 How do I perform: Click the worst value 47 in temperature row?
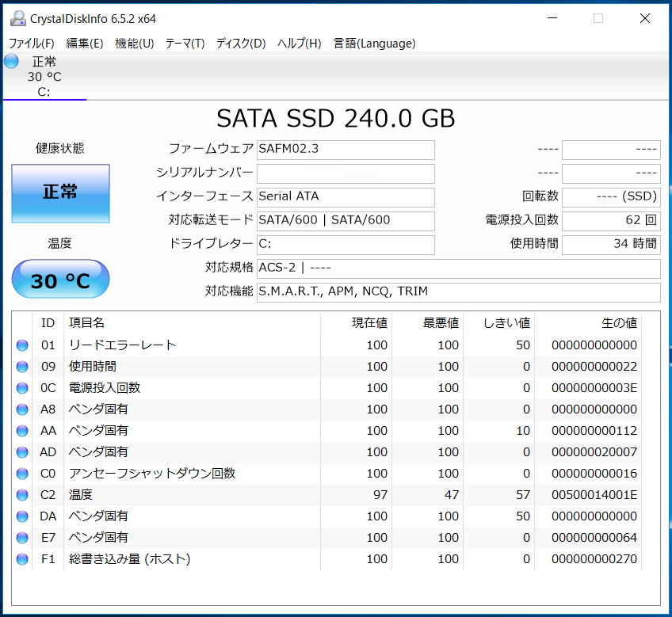coord(451,495)
